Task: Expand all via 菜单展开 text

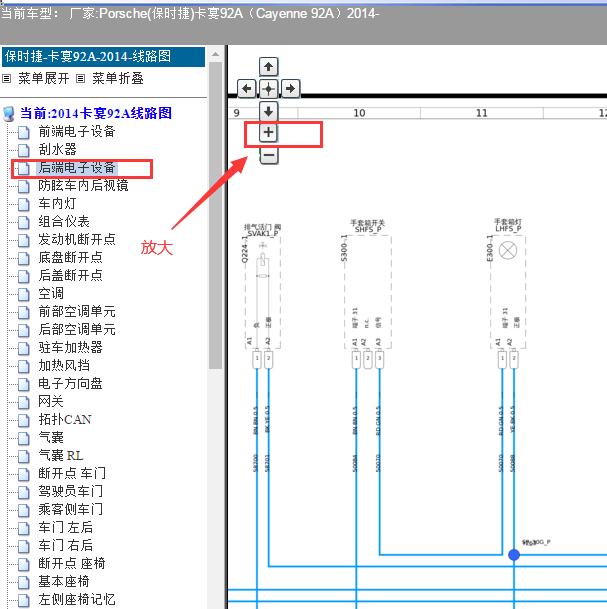Action: pyautogui.click(x=43, y=78)
